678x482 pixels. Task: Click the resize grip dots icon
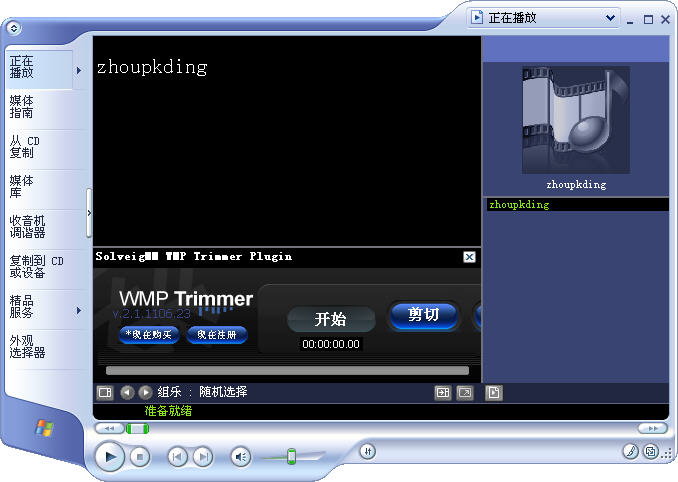click(668, 453)
